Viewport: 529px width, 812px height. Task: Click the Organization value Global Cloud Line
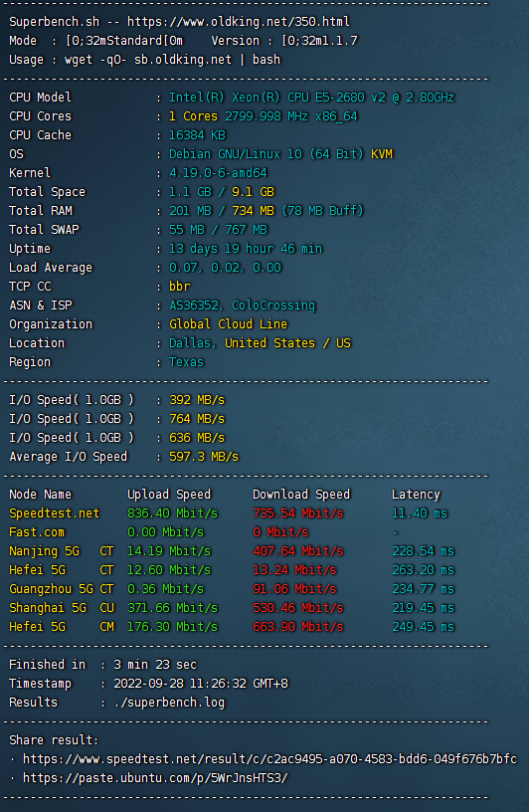[229, 324]
